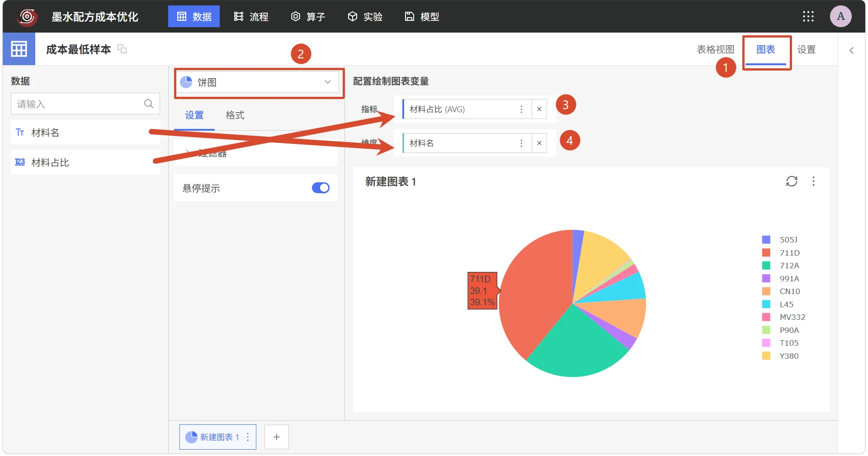
Task: Open the 饼图 chart type dropdown
Action: (258, 82)
